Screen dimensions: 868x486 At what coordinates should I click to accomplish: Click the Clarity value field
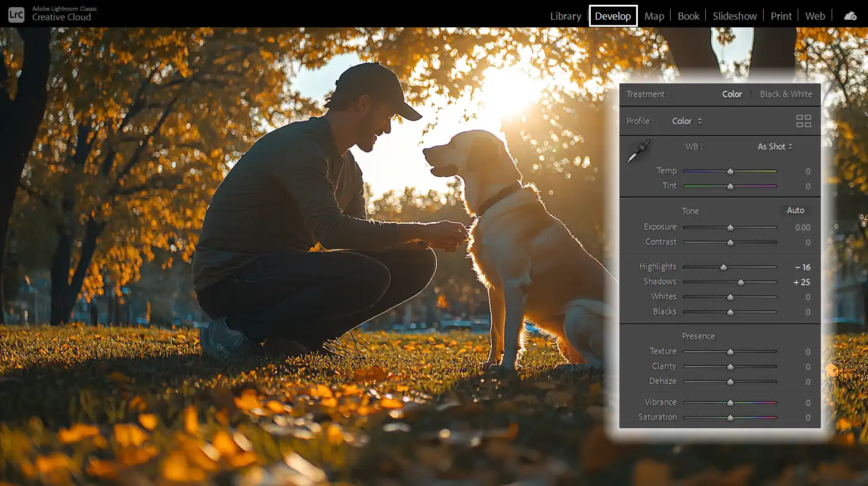click(808, 367)
